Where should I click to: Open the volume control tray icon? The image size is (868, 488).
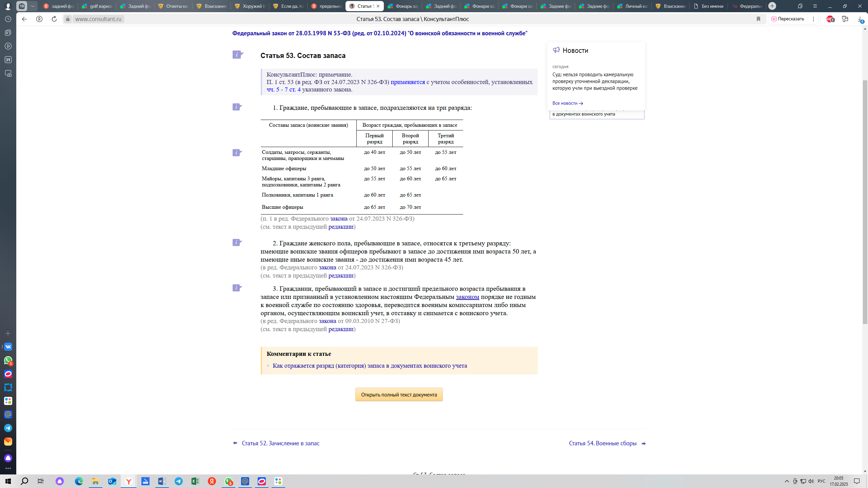point(811,481)
